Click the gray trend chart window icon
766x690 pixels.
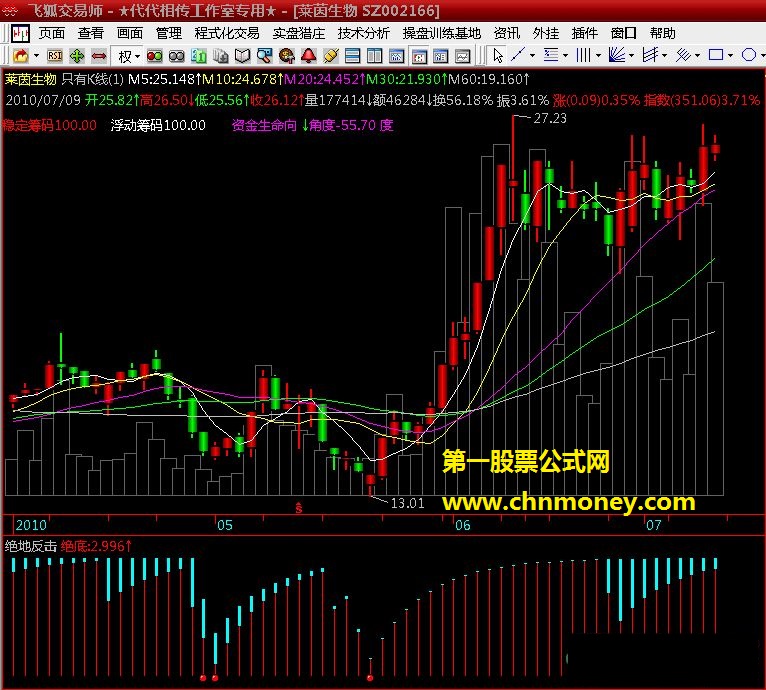(463, 56)
